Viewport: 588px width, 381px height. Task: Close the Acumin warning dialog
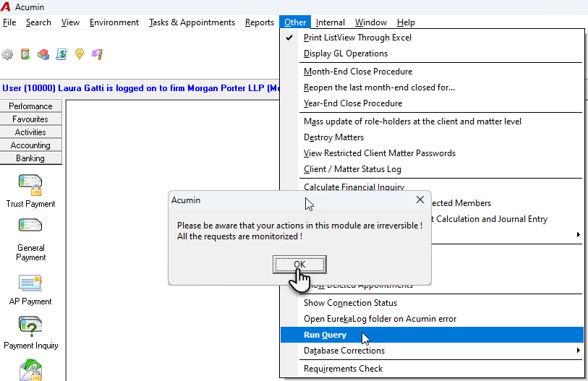point(420,200)
